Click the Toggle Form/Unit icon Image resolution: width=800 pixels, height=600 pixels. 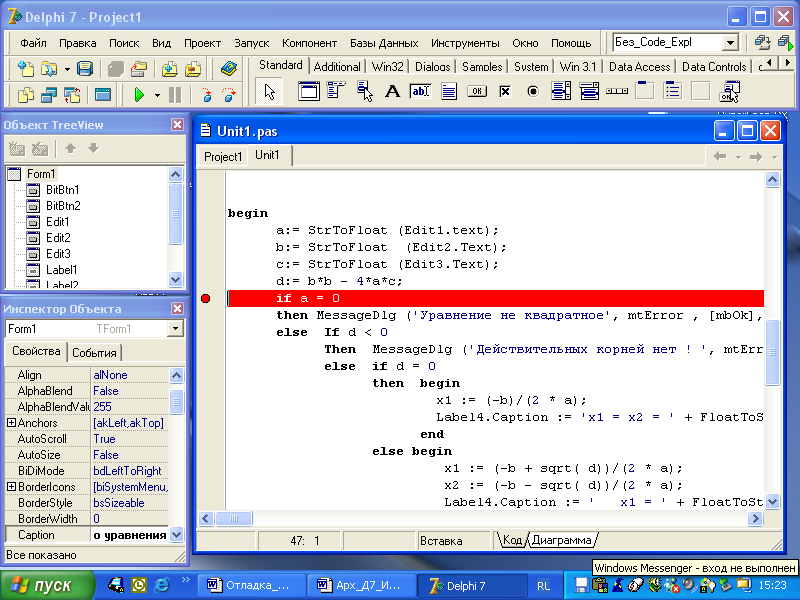[x=72, y=95]
